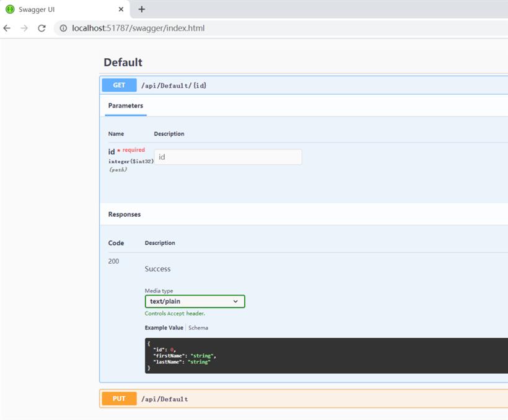The image size is (508, 420).
Task: Open the text/plain media type dropdown
Action: click(195, 302)
